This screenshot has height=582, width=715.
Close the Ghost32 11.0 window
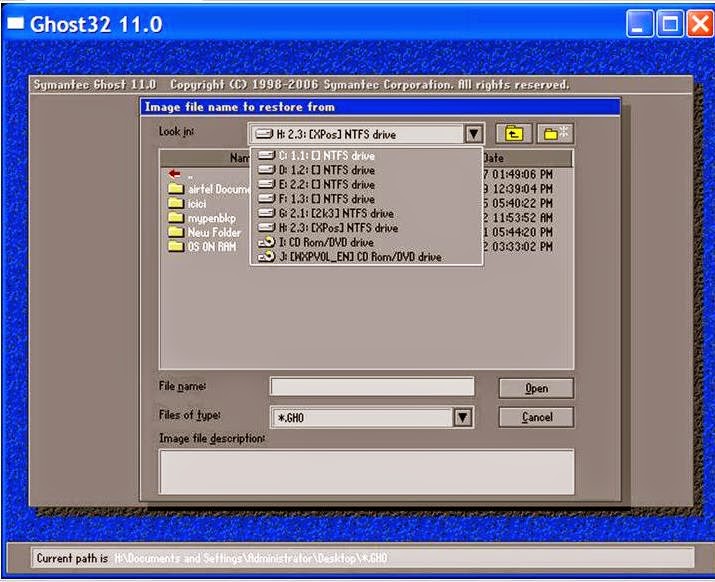point(699,23)
